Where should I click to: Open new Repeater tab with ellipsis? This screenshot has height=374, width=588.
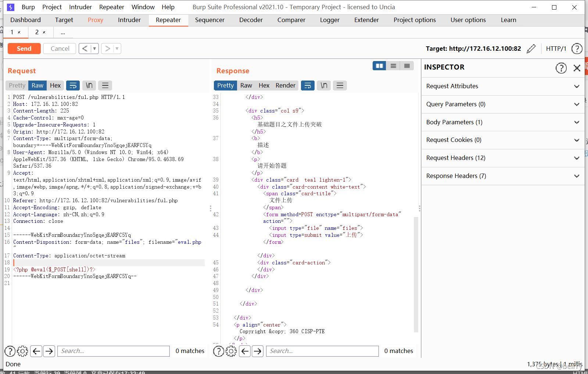(x=63, y=32)
